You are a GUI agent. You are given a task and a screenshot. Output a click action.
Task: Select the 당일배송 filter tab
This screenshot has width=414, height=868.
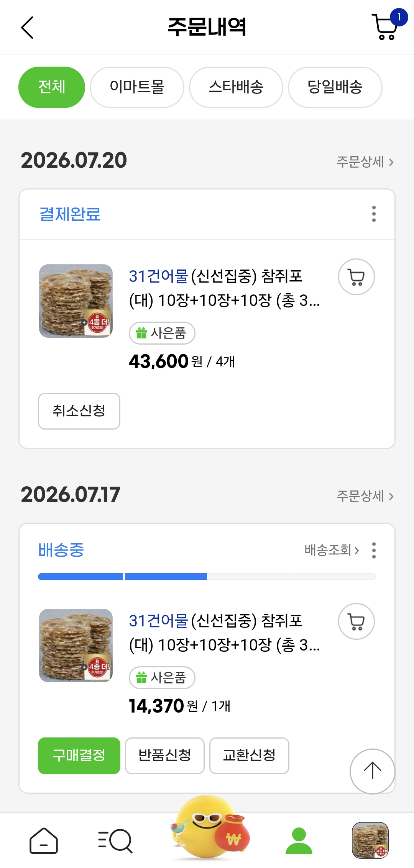point(335,87)
